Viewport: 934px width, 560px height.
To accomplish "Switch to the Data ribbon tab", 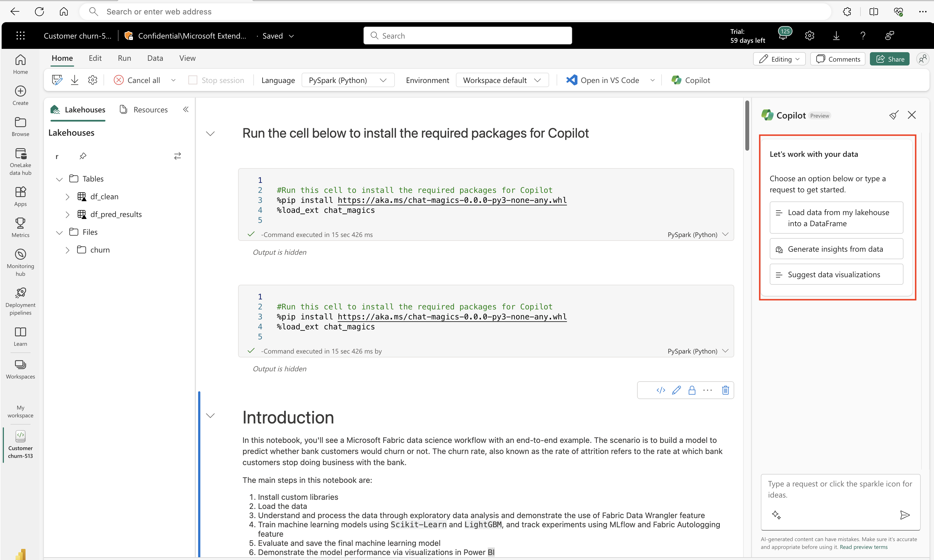I will click(x=155, y=58).
